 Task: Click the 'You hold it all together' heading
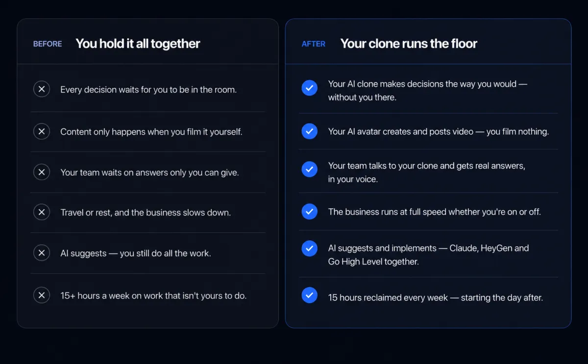click(138, 44)
